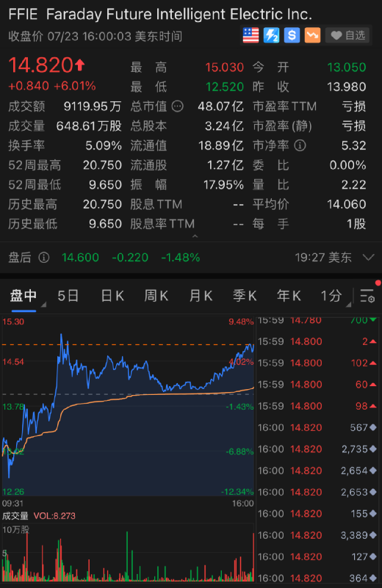Switch to the 盘中 intraday tab
The width and height of the screenshot is (382, 588).
[24, 296]
